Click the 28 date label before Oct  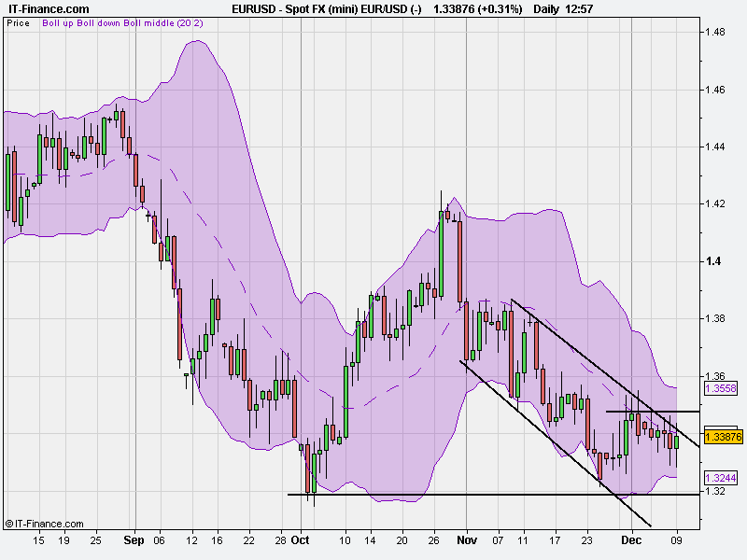pyautogui.click(x=281, y=540)
